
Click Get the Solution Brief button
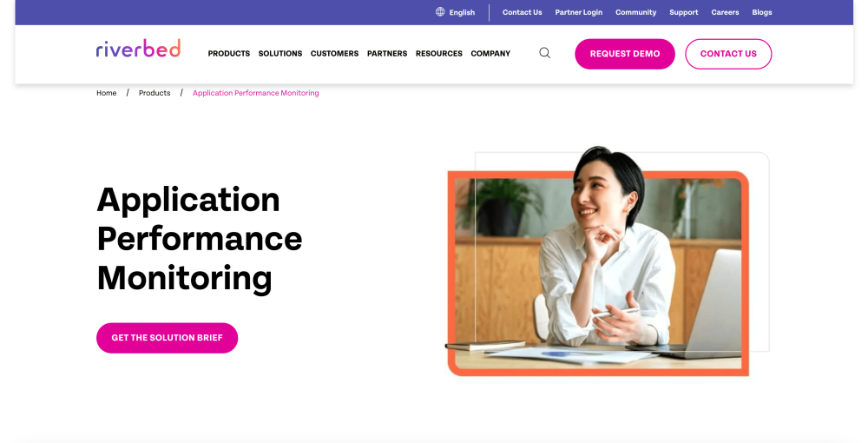click(x=168, y=338)
